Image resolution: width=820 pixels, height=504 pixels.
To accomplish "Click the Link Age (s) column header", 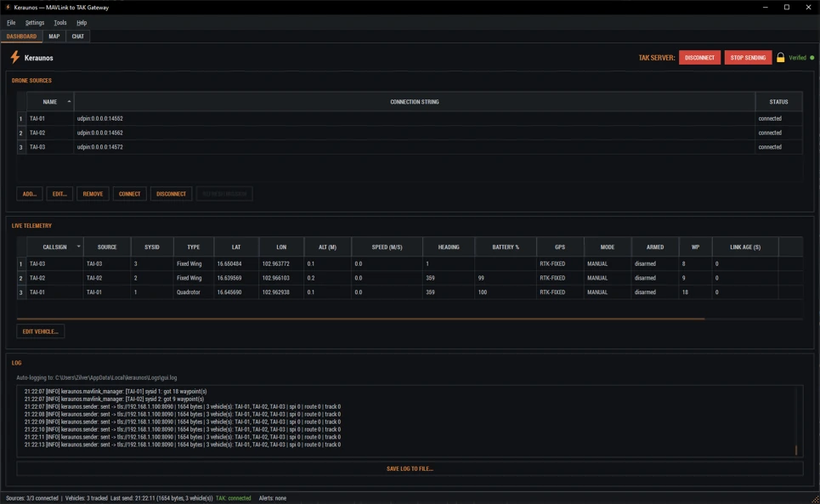I will 744,246.
